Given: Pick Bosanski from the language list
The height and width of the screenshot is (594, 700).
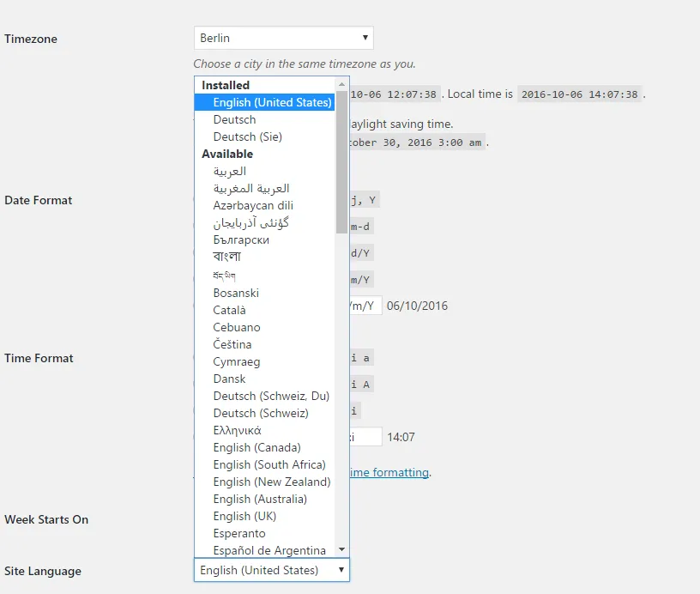Looking at the screenshot, I should click(264, 293).
